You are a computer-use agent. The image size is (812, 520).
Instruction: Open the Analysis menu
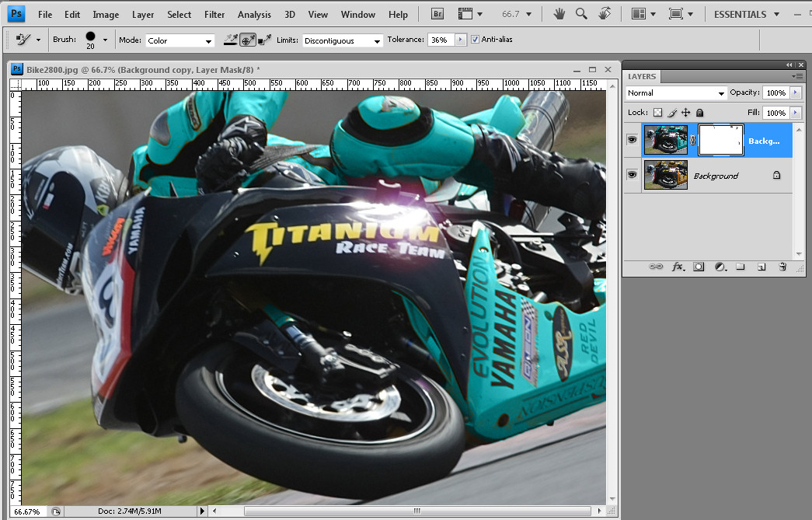pos(254,15)
